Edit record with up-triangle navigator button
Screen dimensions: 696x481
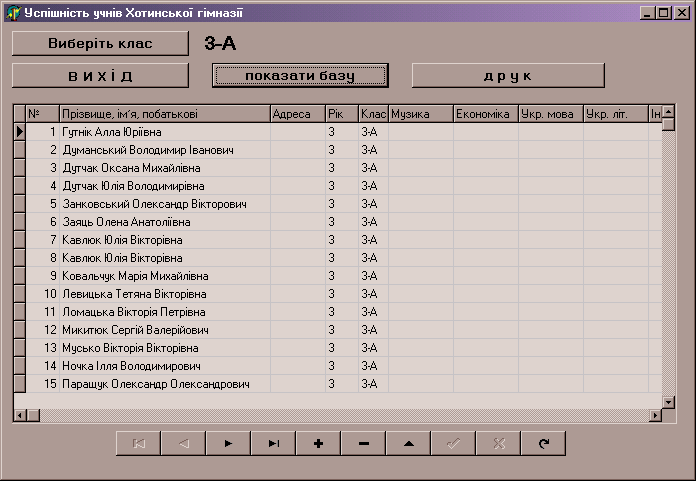tap(408, 443)
